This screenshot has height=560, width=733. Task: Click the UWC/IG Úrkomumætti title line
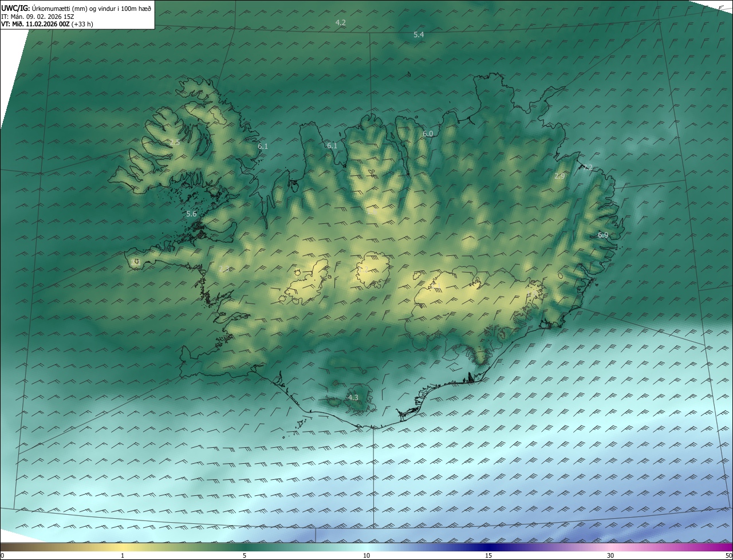pos(76,8)
